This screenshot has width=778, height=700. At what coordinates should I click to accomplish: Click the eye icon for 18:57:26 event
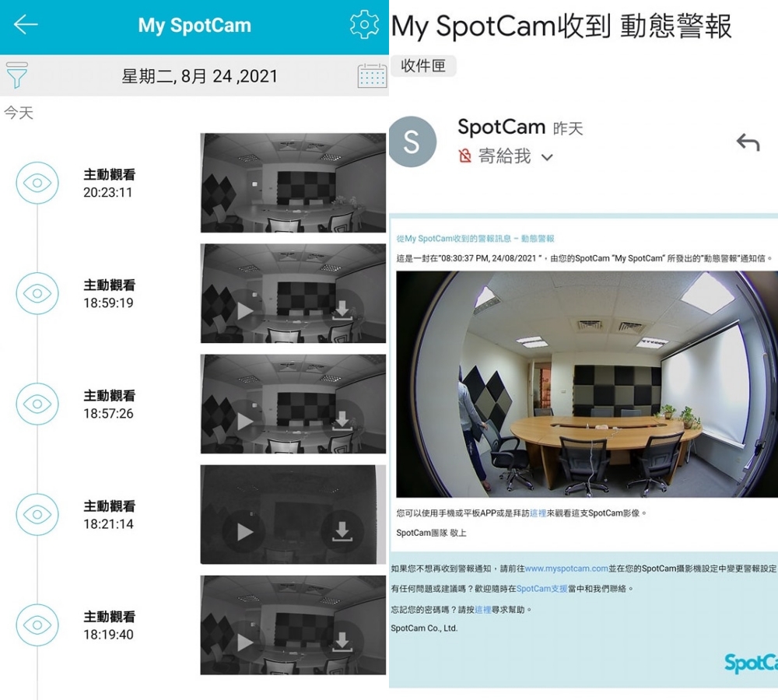[x=37, y=404]
